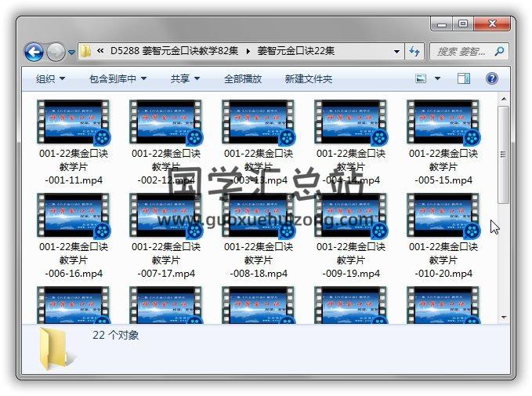Open the help question mark icon
The width and height of the screenshot is (532, 396).
[492, 78]
